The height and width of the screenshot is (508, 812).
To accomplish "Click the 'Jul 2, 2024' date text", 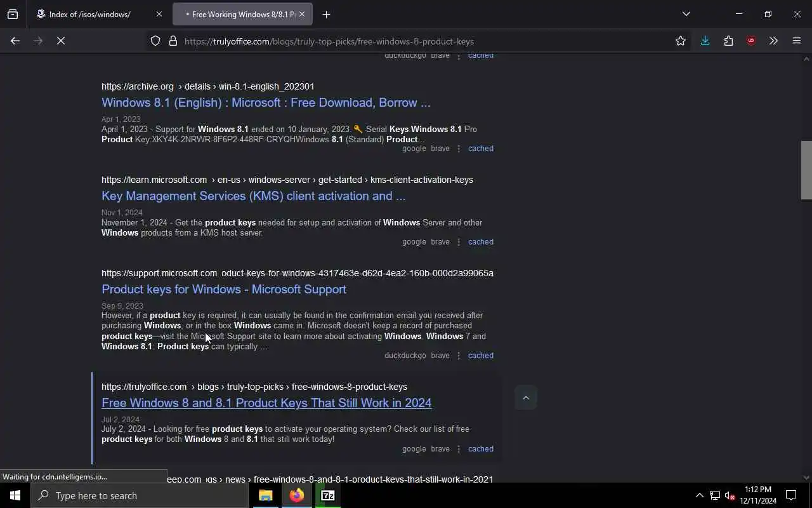I will click(121, 420).
